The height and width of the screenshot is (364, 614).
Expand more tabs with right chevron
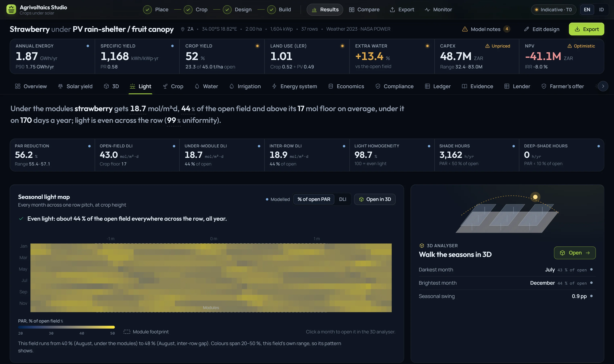(603, 86)
